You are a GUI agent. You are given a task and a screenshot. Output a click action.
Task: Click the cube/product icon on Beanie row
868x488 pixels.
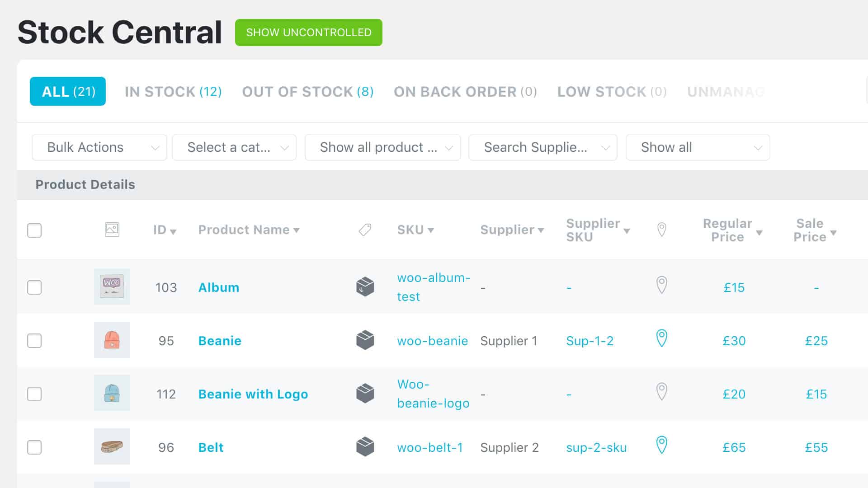coord(365,340)
